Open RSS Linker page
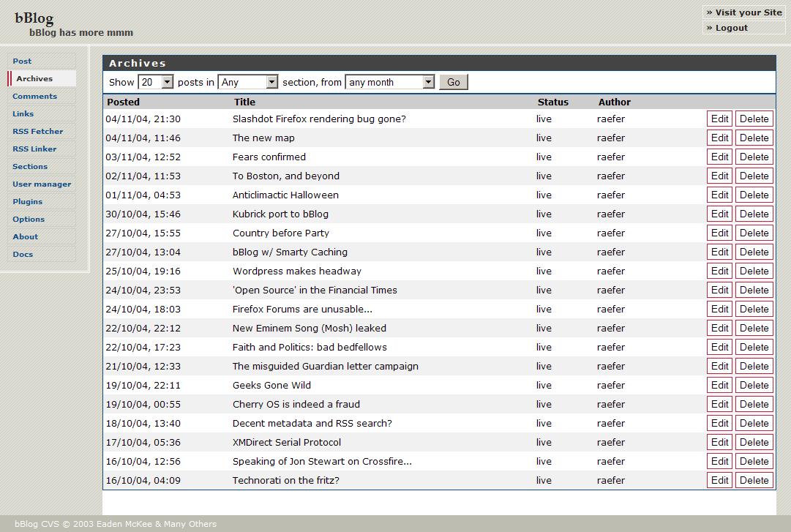The width and height of the screenshot is (791, 532). (x=42, y=149)
